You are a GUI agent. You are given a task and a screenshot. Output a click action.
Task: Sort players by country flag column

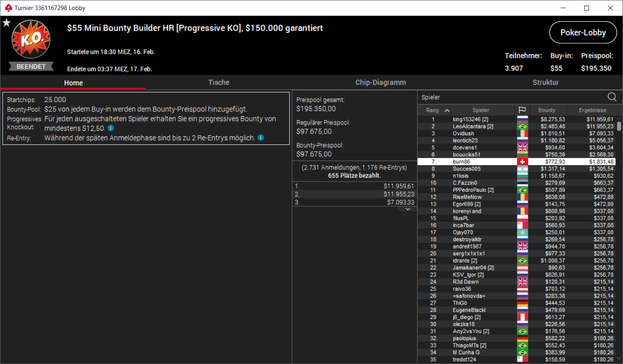[x=522, y=110]
